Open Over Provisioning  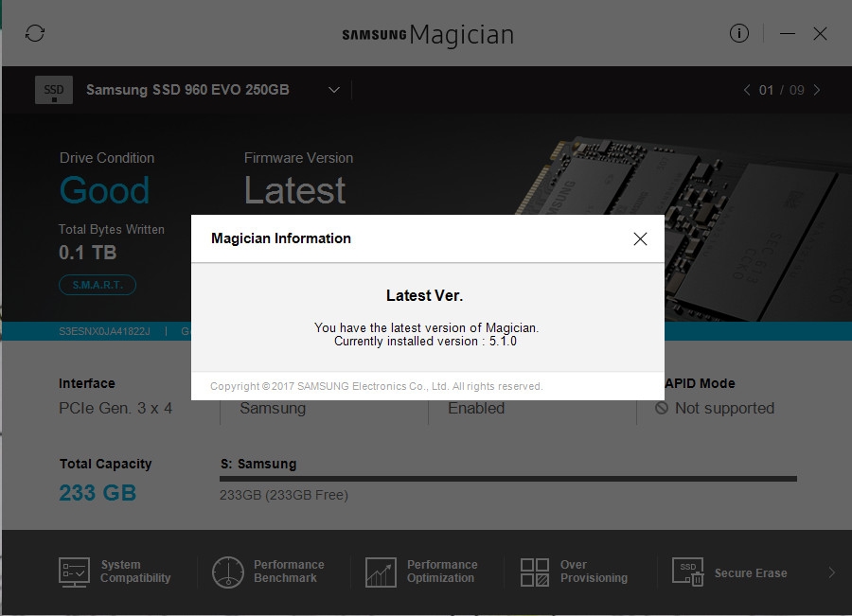coord(575,572)
